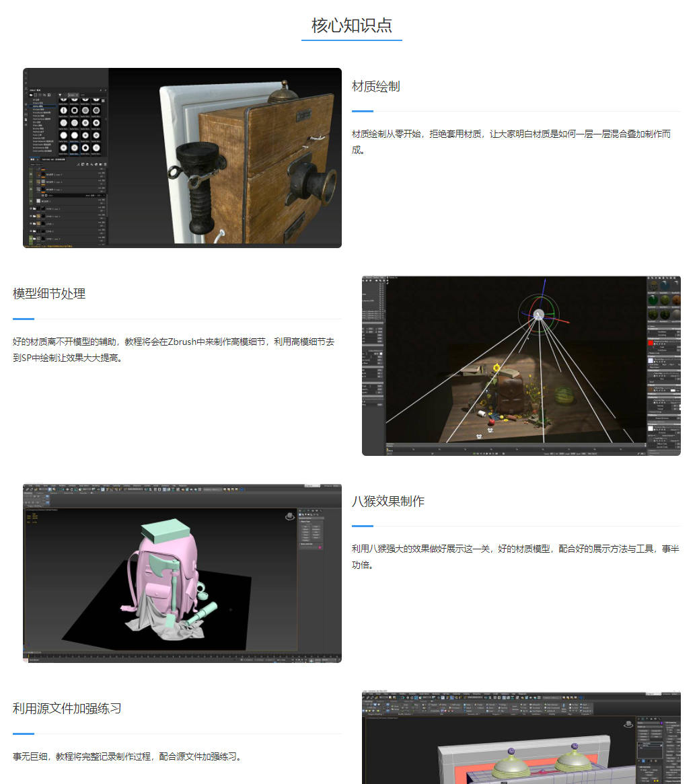Toggle the mask thumbnail on a Substance Painter layer

tap(43, 175)
